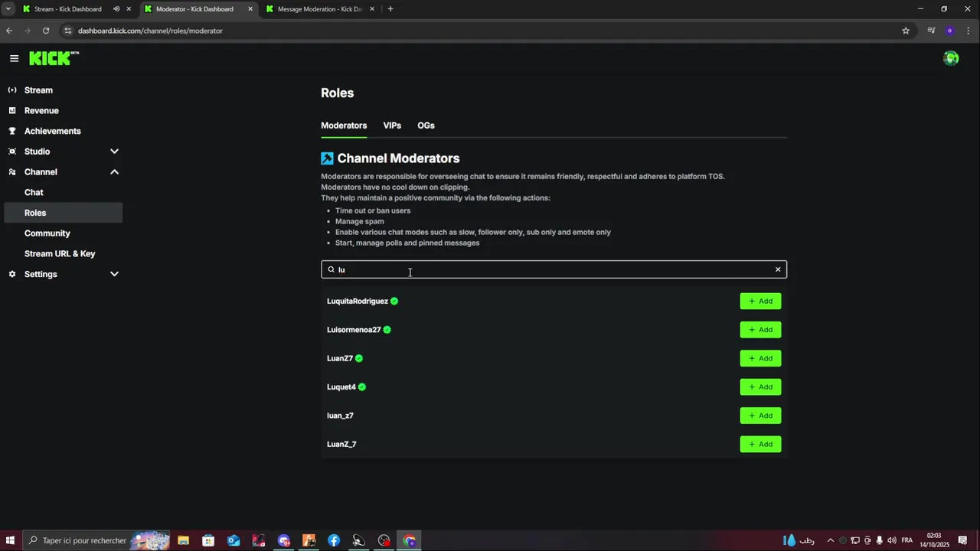This screenshot has height=551, width=980.
Task: Add LuquitaRodriguez as moderator
Action: point(760,302)
